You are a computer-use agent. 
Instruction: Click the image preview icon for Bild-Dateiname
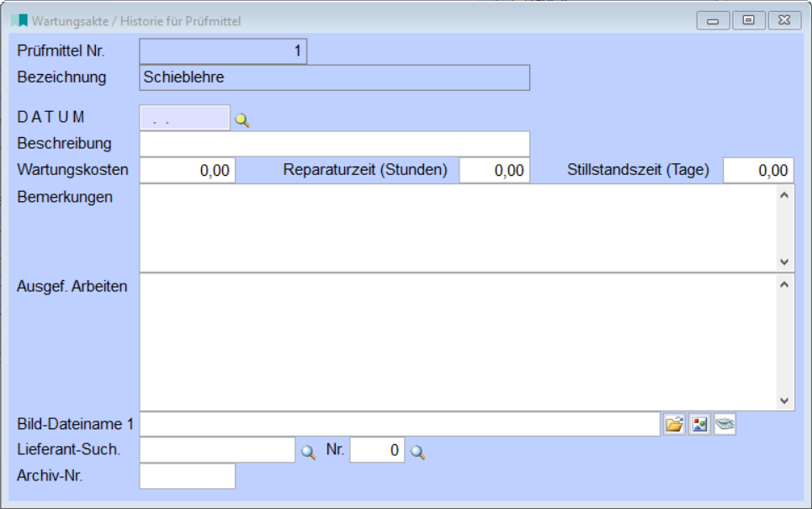[x=699, y=425]
